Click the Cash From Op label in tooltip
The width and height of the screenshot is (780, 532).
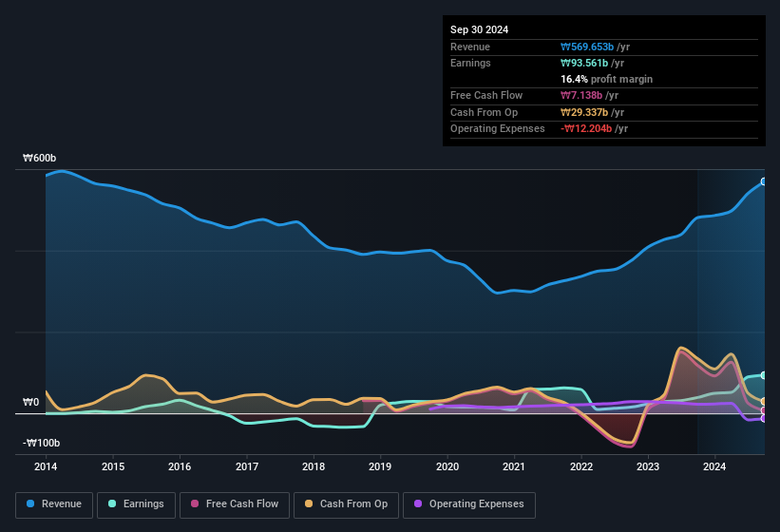(484, 112)
